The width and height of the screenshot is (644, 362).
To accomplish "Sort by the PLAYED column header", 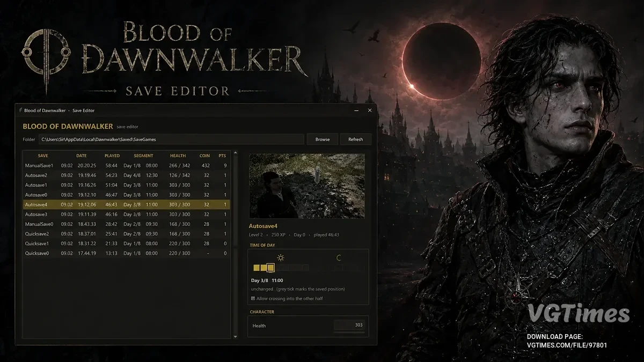I will [112, 156].
